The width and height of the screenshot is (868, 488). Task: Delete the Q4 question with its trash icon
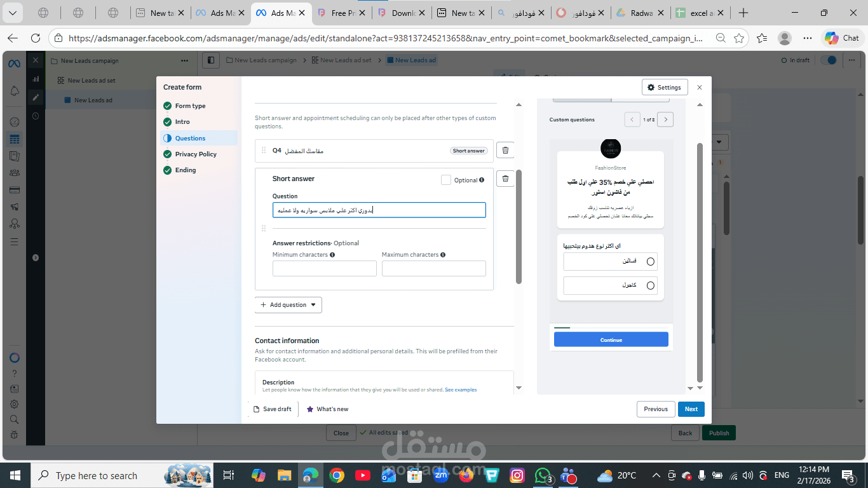505,151
